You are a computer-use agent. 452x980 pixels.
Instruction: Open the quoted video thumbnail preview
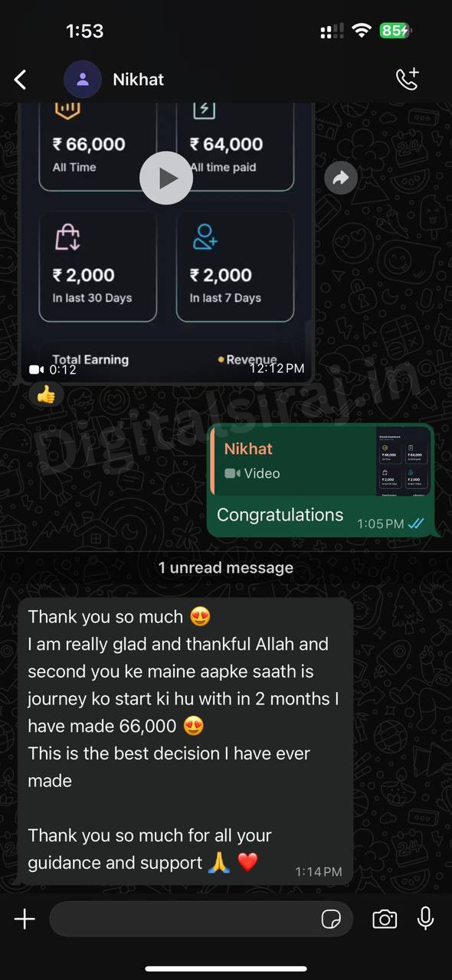point(404,460)
